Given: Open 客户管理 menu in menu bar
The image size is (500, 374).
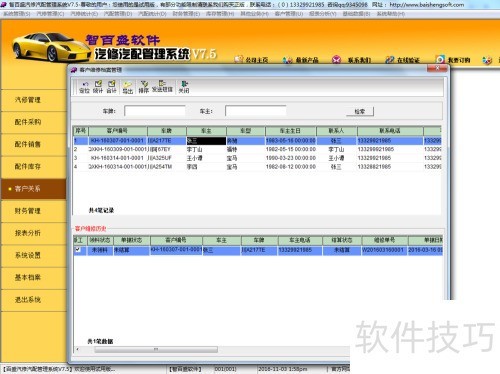Looking at the screenshot, I should (289, 14).
